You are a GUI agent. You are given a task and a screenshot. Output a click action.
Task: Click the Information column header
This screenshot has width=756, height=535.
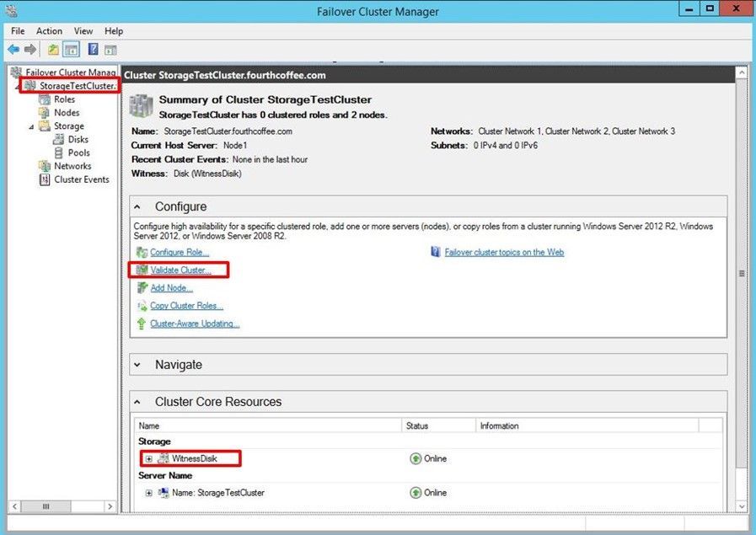tap(587, 425)
